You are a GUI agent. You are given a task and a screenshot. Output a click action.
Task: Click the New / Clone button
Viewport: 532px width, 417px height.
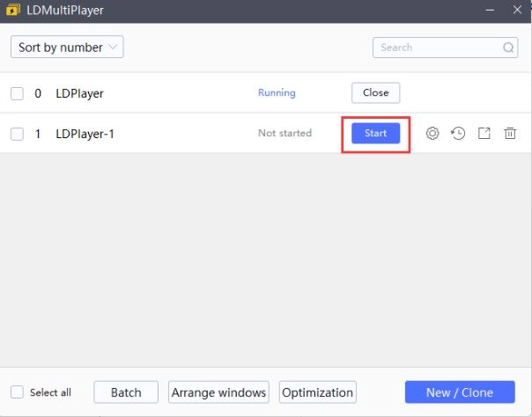[460, 392]
